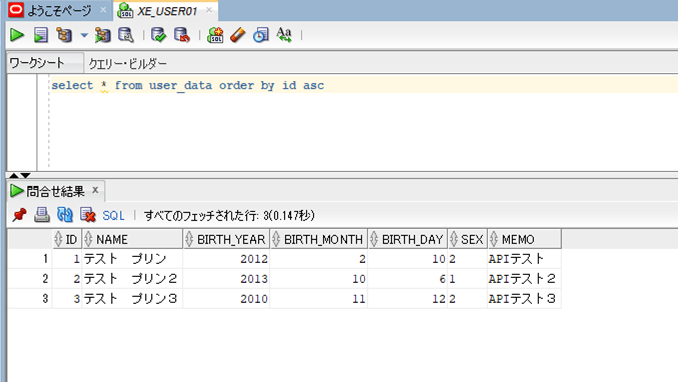Refresh the query results icon
The image size is (678, 382).
pos(65,215)
